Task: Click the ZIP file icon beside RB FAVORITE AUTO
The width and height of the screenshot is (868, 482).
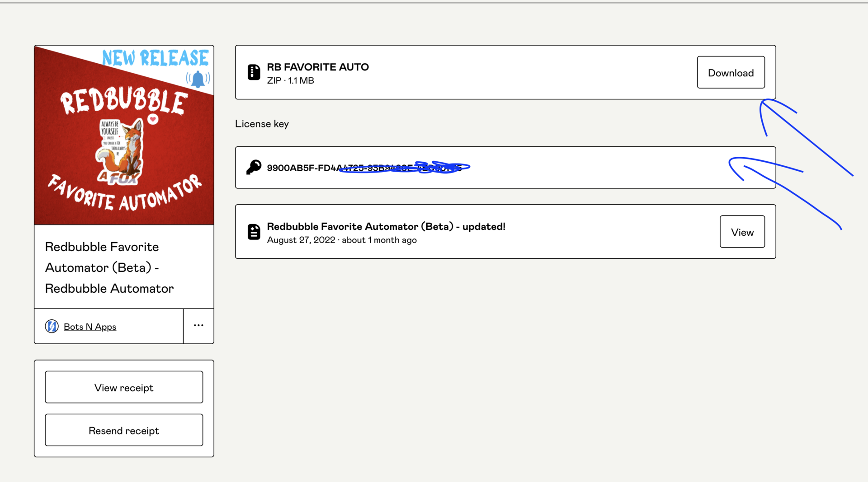Action: (254, 72)
